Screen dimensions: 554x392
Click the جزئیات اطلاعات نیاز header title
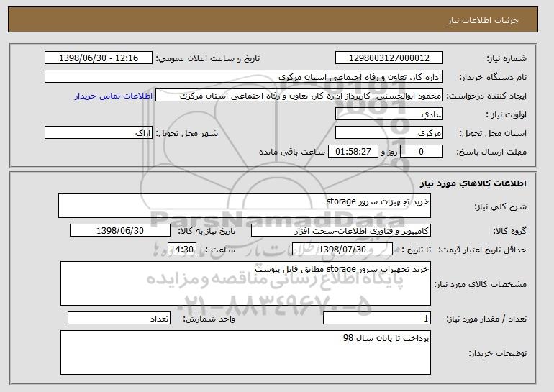click(483, 20)
